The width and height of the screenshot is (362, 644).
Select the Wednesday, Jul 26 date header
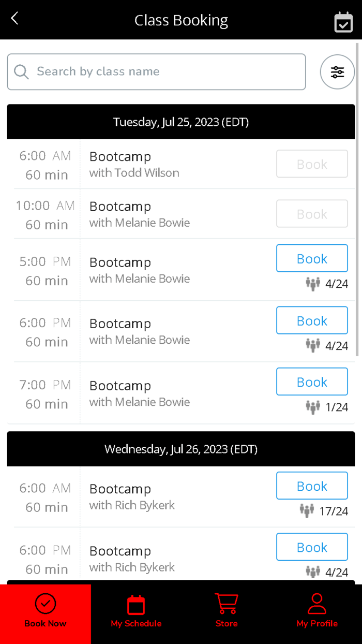[180, 449]
